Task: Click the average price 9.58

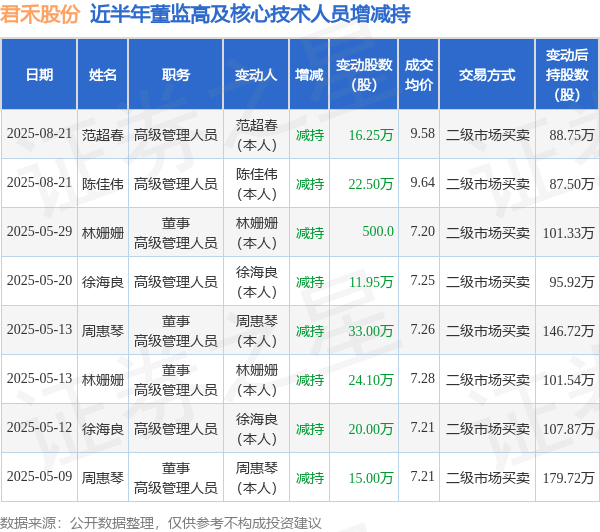Action: 422,133
